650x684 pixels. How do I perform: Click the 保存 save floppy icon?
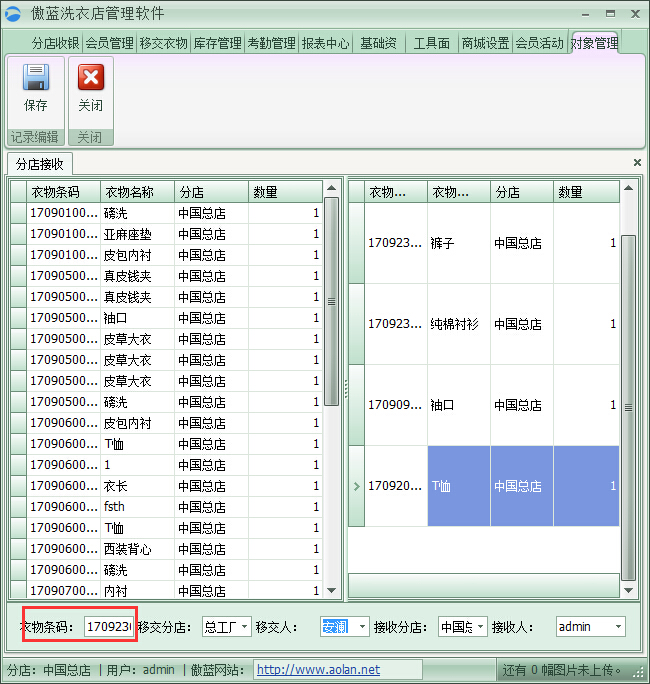pos(36,77)
